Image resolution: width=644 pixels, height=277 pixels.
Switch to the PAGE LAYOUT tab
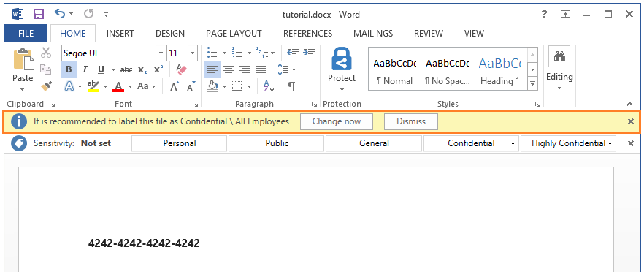point(234,34)
